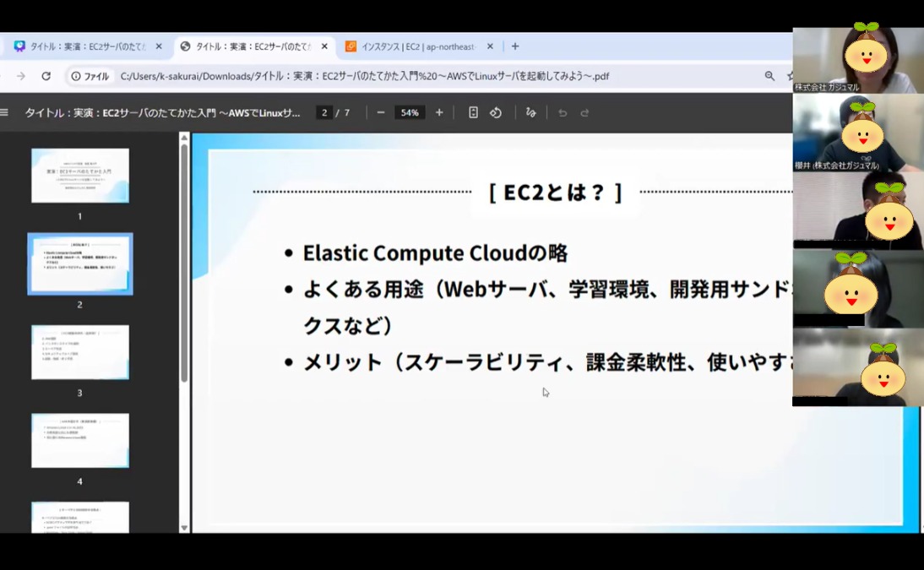Click the ファイル site info chip

[90, 76]
